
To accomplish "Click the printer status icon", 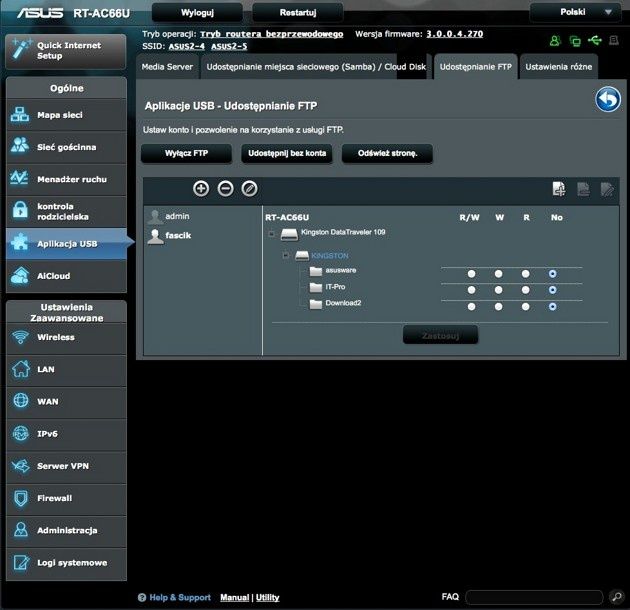I will pos(614,40).
